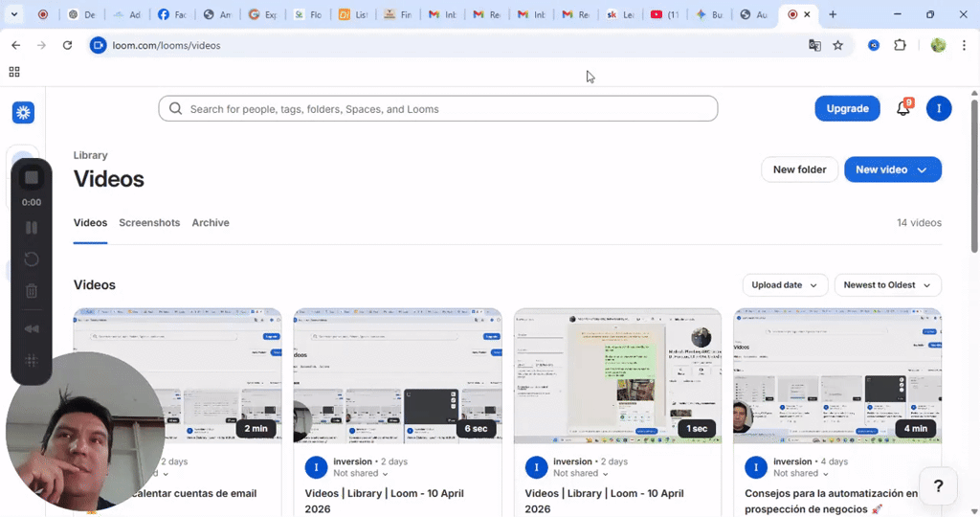
Task: Expand Not shared on 1 sec video
Action: 581,473
